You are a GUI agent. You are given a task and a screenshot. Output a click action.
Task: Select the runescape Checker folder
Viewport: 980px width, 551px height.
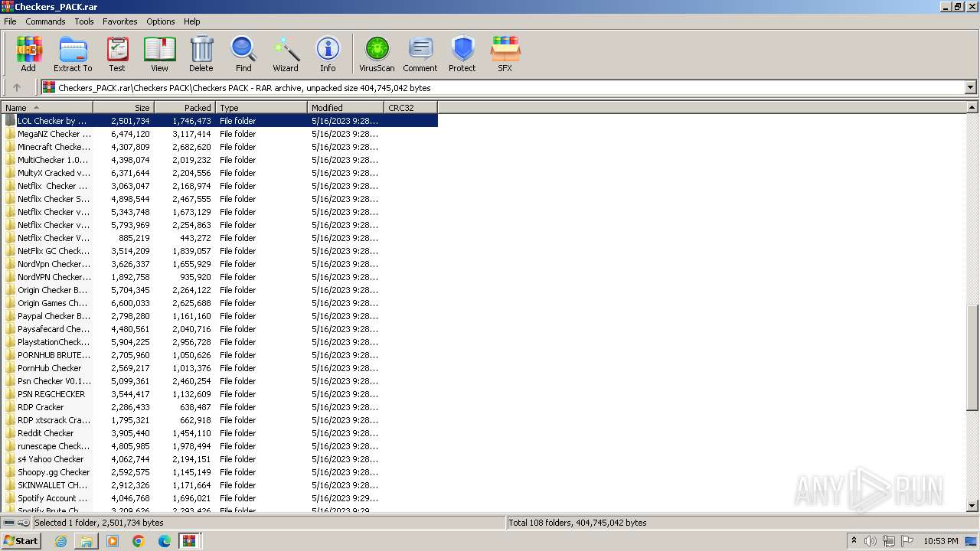coord(220,446)
